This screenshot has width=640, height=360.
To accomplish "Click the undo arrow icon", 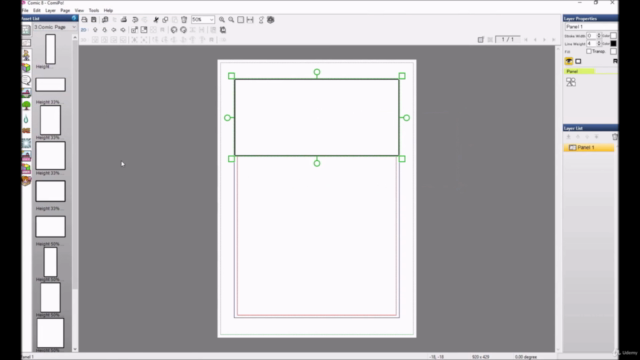I will [x=135, y=20].
